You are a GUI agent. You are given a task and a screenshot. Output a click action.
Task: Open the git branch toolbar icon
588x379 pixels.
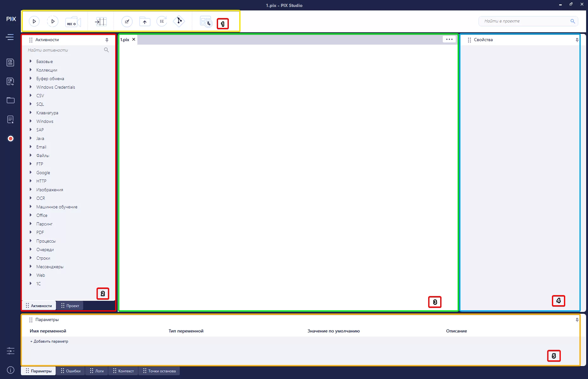tap(179, 21)
